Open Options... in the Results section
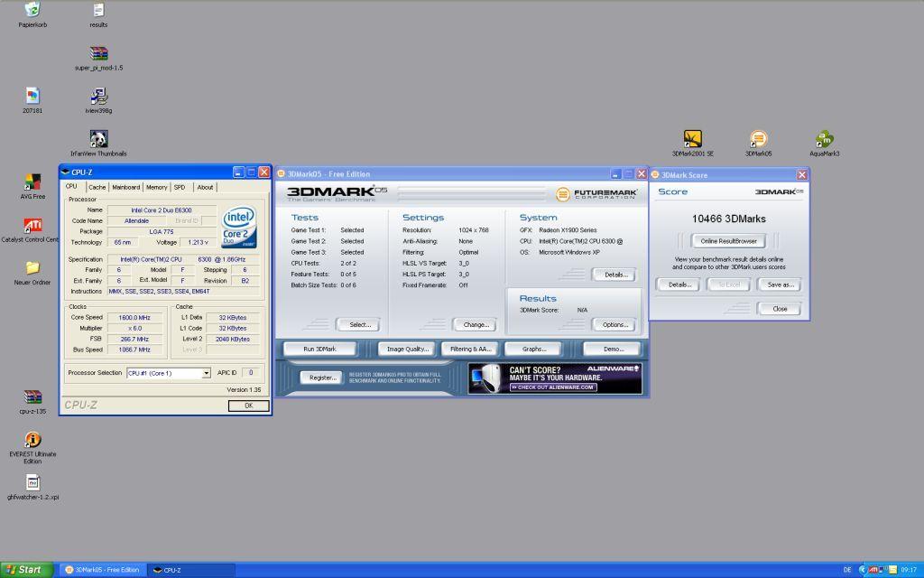 pos(615,324)
